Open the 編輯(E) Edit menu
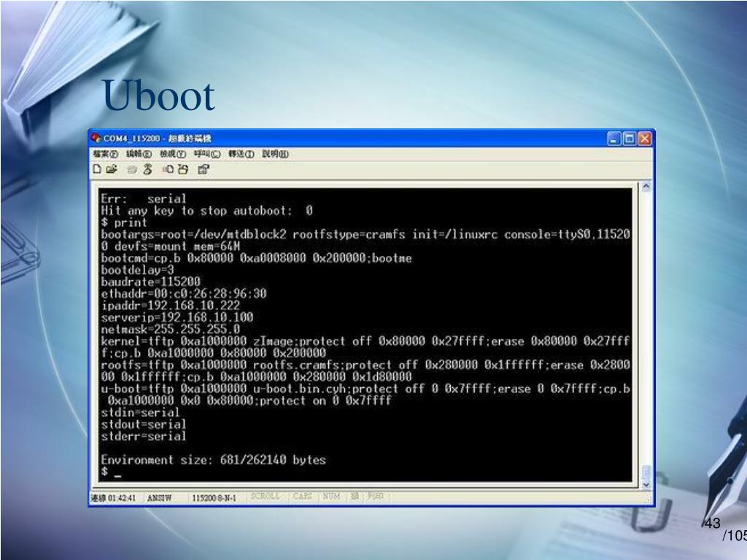The height and width of the screenshot is (560, 747). 139,154
